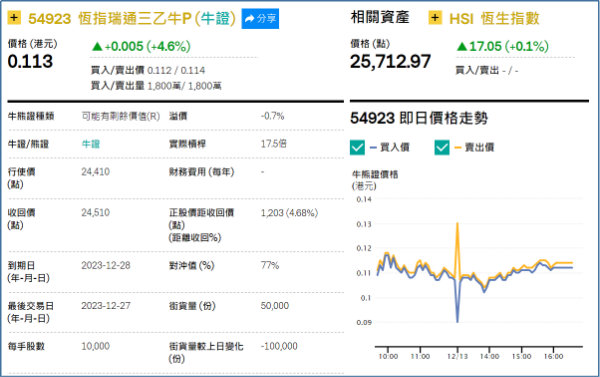Uncheck the 買入價 line checkbox

(357, 147)
